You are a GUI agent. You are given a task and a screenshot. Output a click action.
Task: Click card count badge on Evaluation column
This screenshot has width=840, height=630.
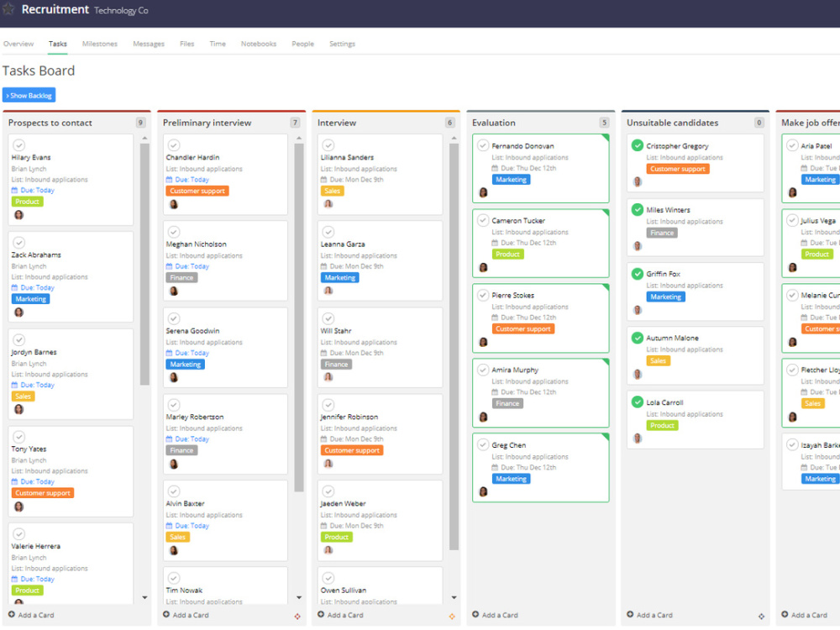pos(604,123)
